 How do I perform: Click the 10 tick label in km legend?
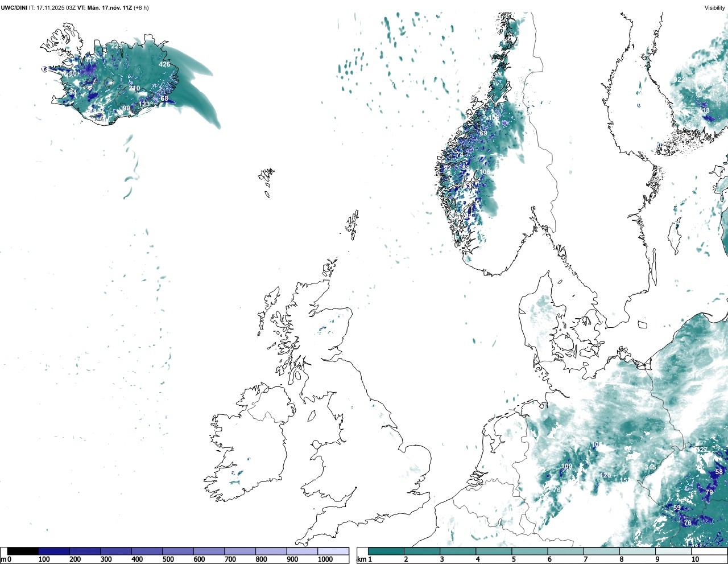[695, 560]
